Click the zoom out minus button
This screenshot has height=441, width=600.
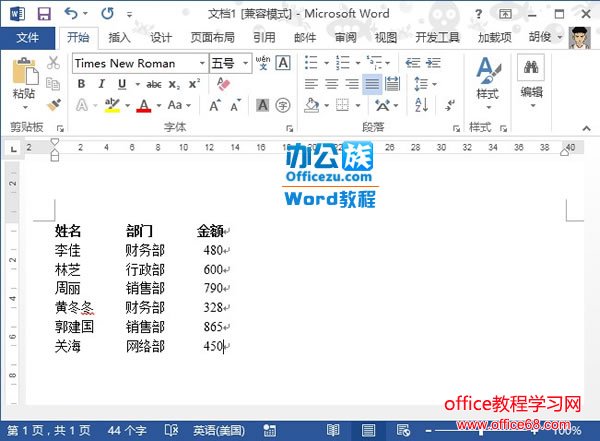[428, 431]
